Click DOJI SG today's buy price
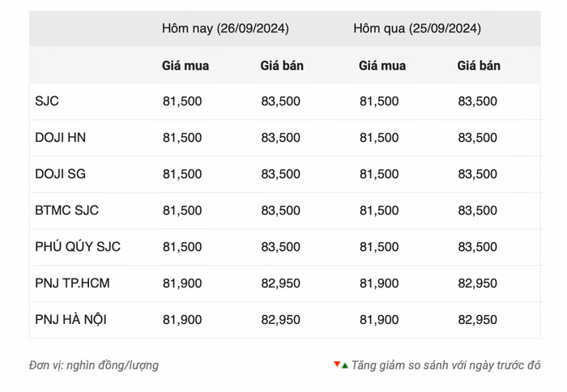Image resolution: width=567 pixels, height=392 pixels. (x=182, y=174)
